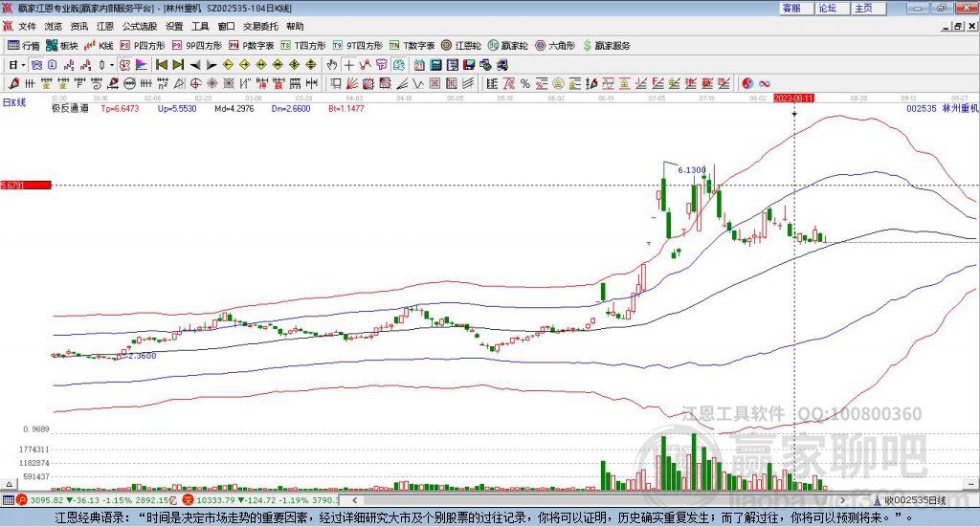Image resolution: width=980 pixels, height=527 pixels.
Task: Open the 交易委托 menu
Action: [x=260, y=26]
